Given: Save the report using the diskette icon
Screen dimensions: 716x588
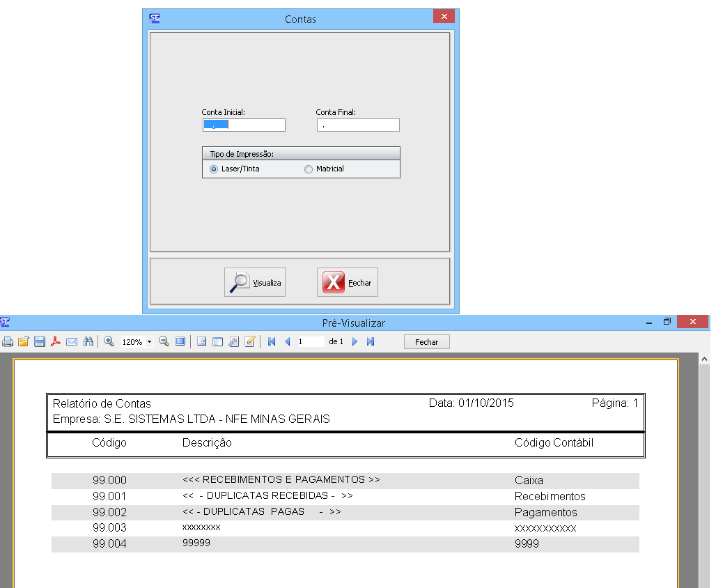Looking at the screenshot, I should [40, 341].
